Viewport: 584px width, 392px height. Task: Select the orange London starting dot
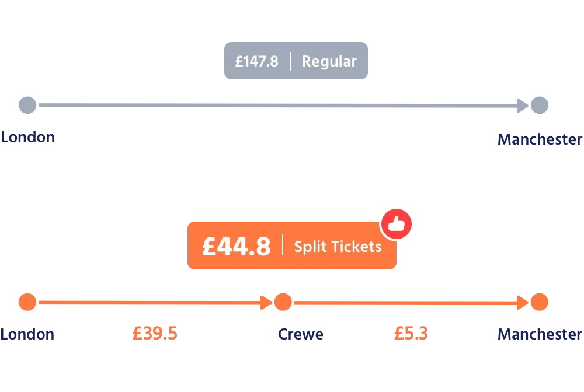click(27, 302)
